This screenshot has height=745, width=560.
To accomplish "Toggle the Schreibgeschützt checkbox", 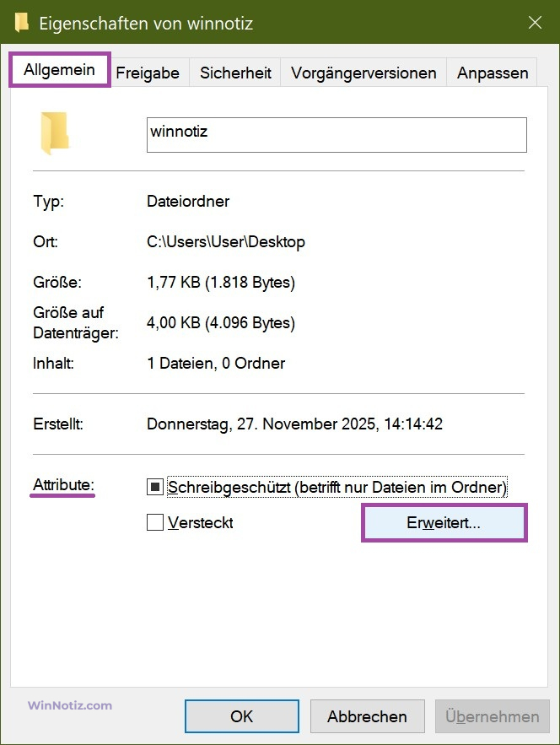I will 155,487.
